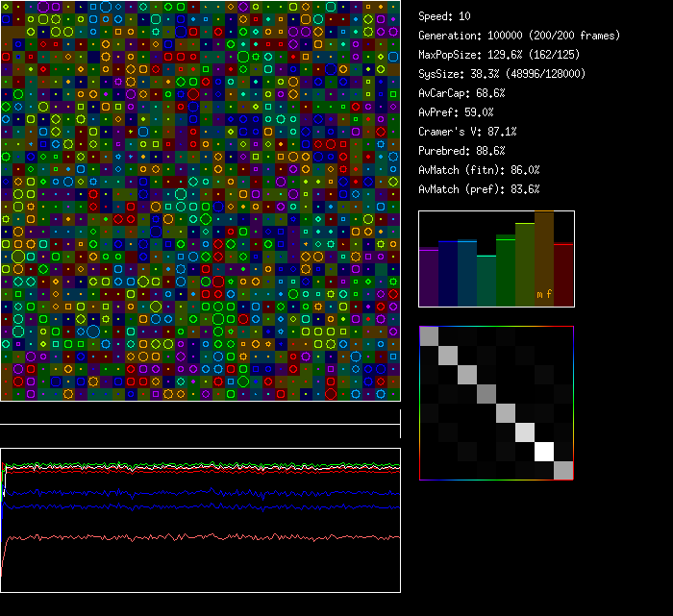673x616 pixels.
Task: Click the brightest white matrix cell
Action: tap(544, 451)
